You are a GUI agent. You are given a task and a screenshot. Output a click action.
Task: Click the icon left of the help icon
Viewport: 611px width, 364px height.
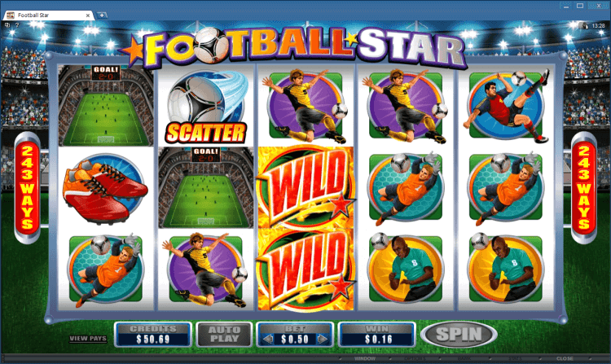[x=7, y=25]
